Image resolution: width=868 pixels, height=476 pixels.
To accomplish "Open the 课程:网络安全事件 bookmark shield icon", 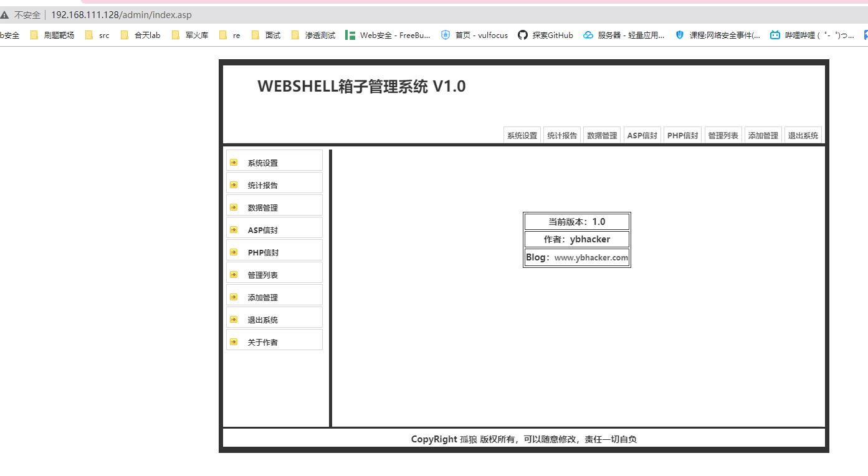I will [x=680, y=35].
